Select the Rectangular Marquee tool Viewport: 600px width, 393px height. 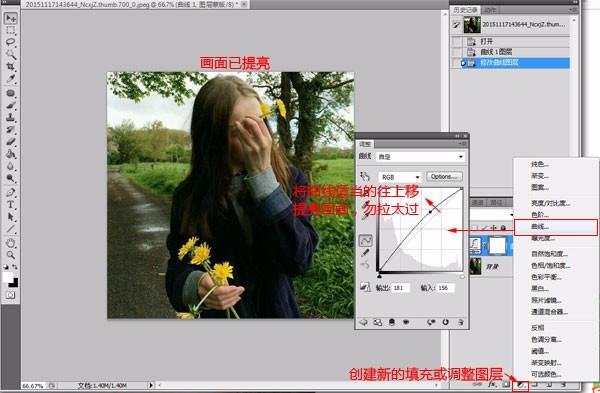coord(11,30)
